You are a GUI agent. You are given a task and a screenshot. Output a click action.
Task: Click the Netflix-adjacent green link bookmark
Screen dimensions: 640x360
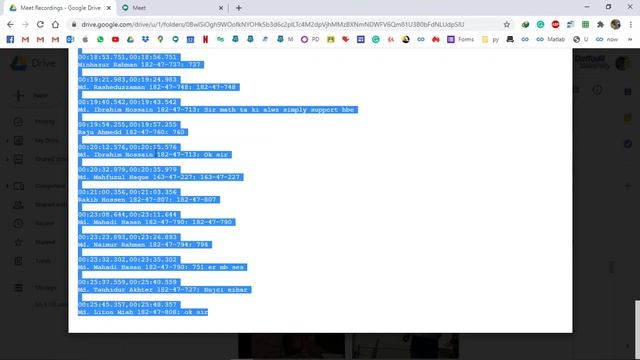(x=220, y=39)
